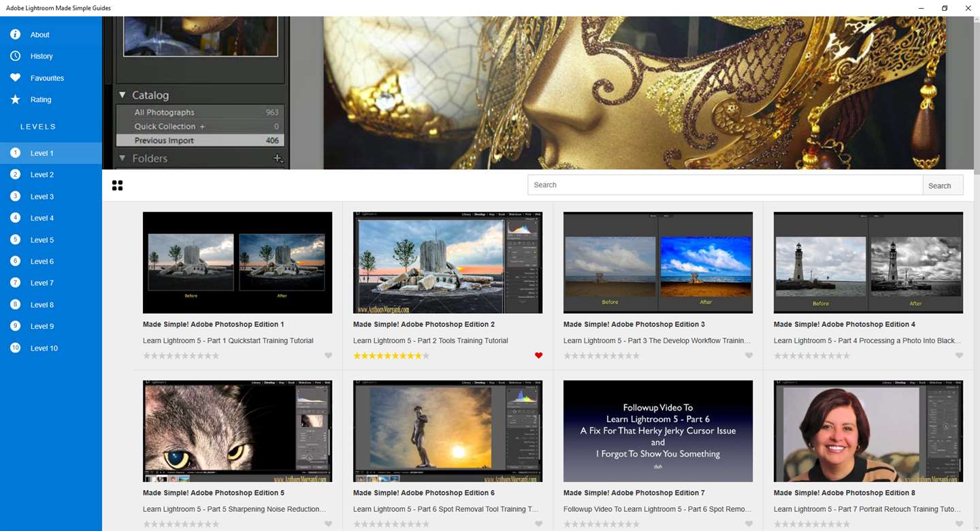
Task: Switch to the Level 10 label
Action: [x=44, y=348]
